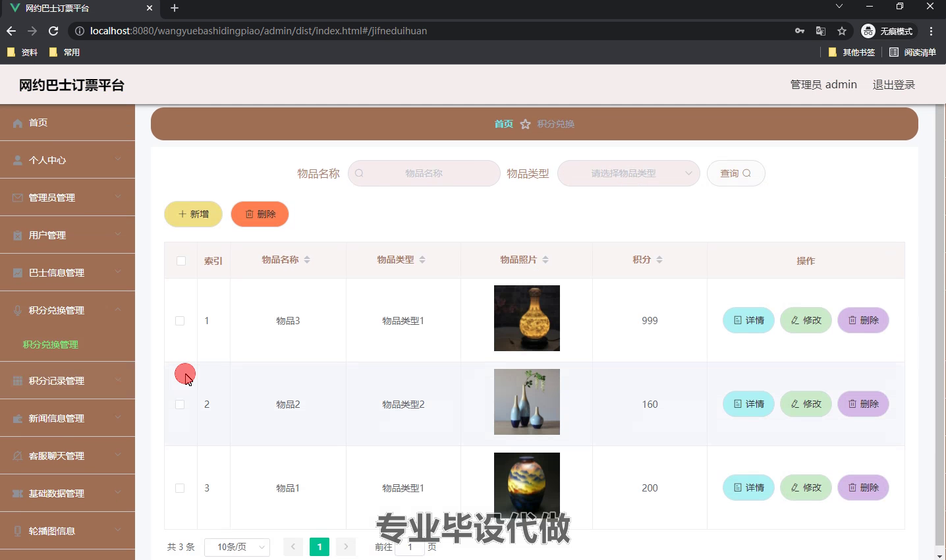The width and height of the screenshot is (946, 560).
Task: Click the page 1 pagination button
Action: click(320, 547)
